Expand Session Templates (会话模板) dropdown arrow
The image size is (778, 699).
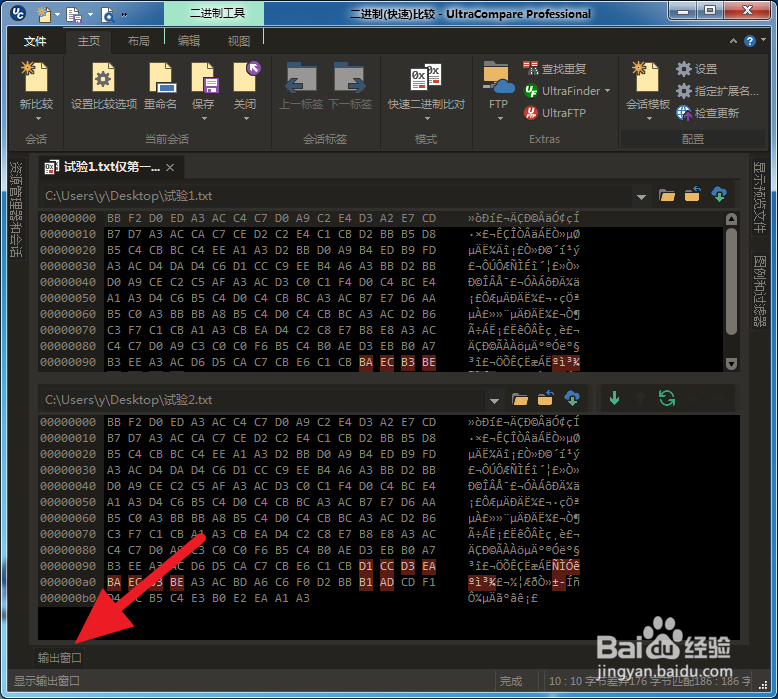pos(649,119)
